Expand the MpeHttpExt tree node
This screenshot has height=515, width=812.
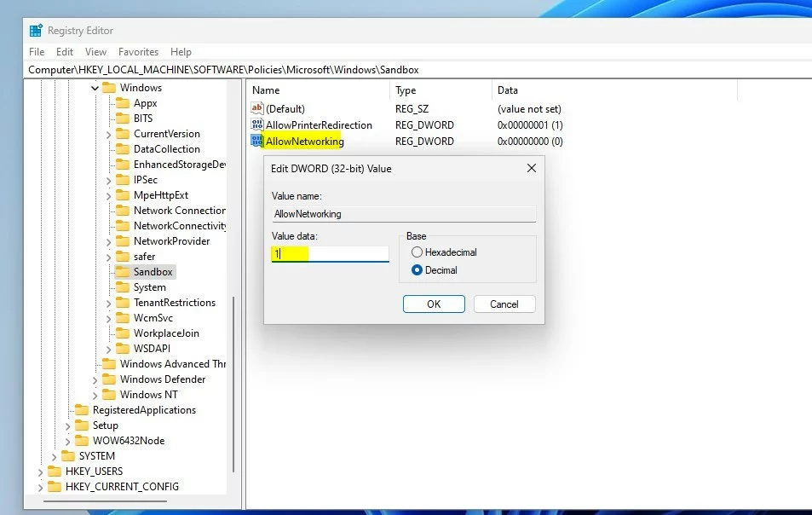click(108, 196)
